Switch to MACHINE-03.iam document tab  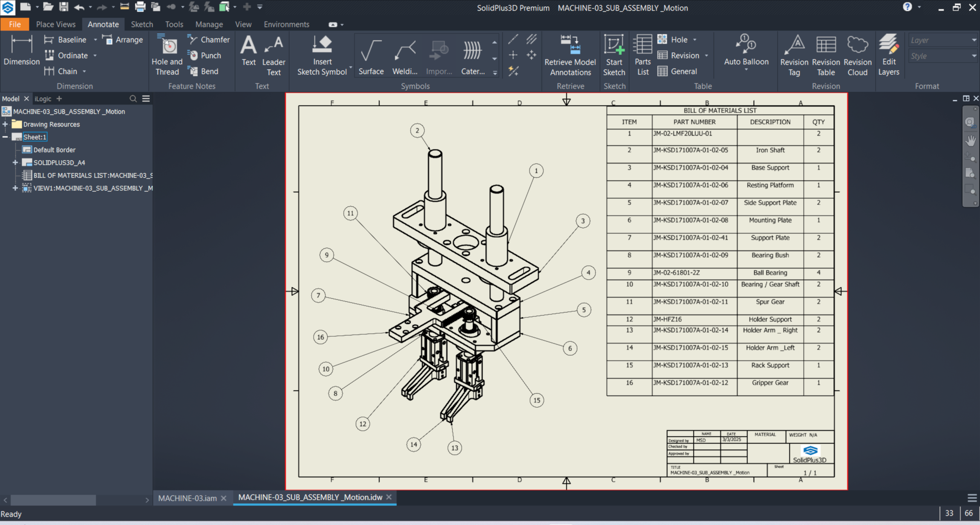pyautogui.click(x=187, y=498)
